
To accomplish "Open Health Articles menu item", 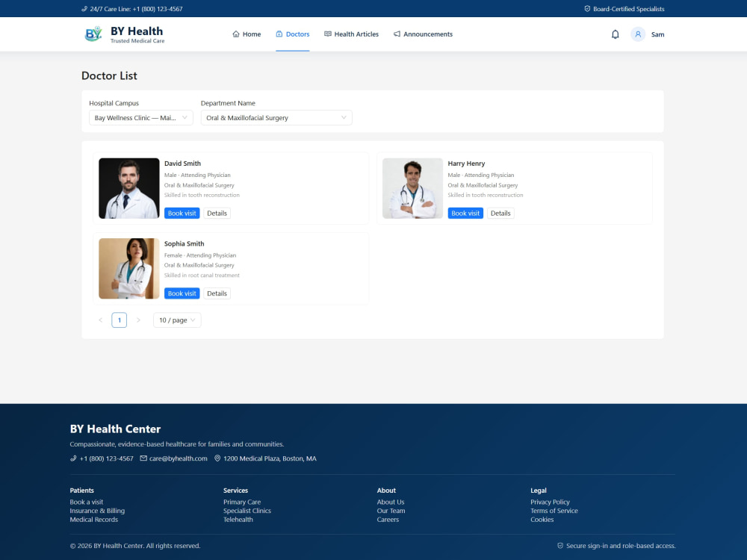I will pos(352,34).
